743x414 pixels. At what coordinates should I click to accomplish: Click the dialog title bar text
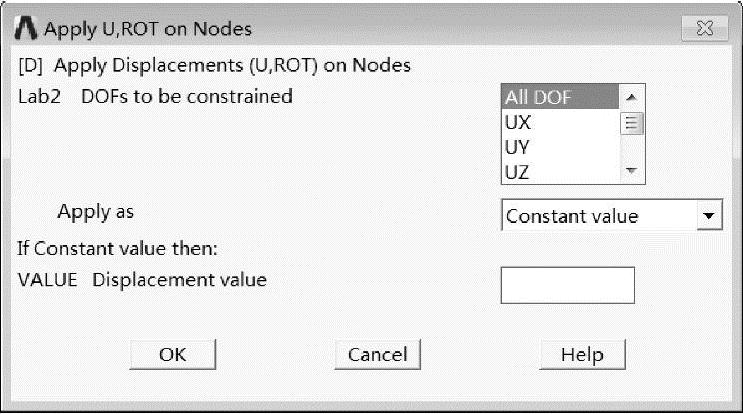[x=148, y=29]
